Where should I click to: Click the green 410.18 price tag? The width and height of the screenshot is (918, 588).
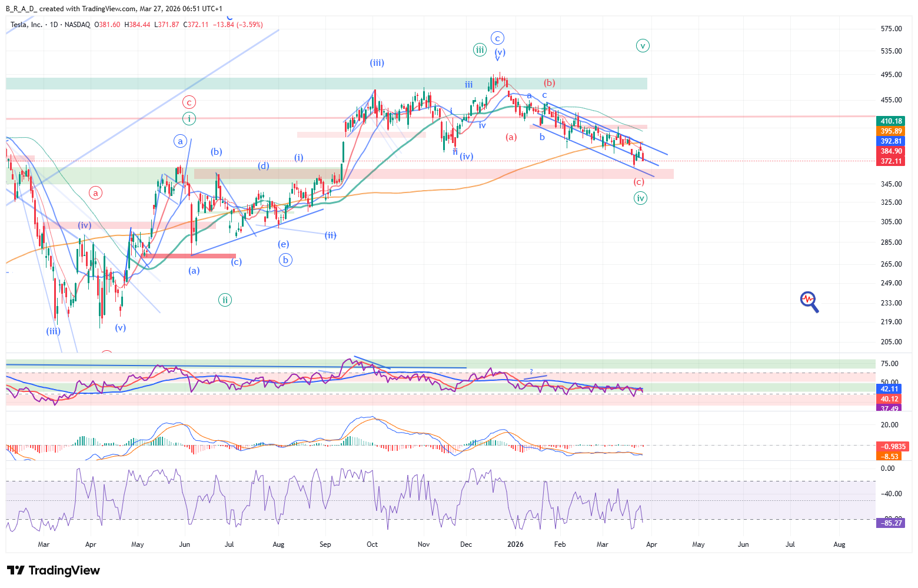pos(891,121)
